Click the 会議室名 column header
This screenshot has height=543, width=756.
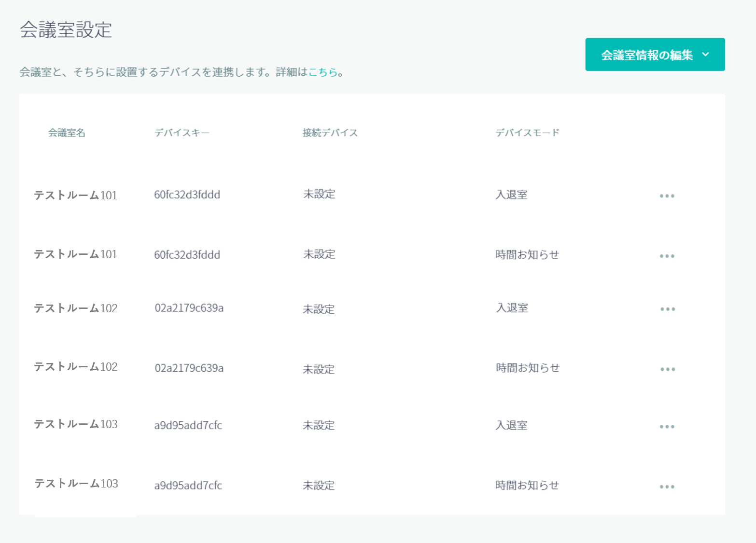tap(67, 133)
